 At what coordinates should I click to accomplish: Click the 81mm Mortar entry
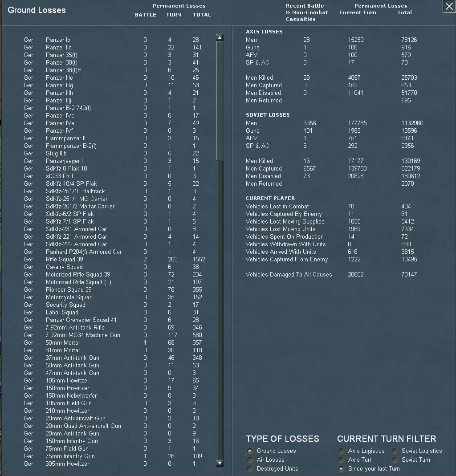(x=63, y=350)
